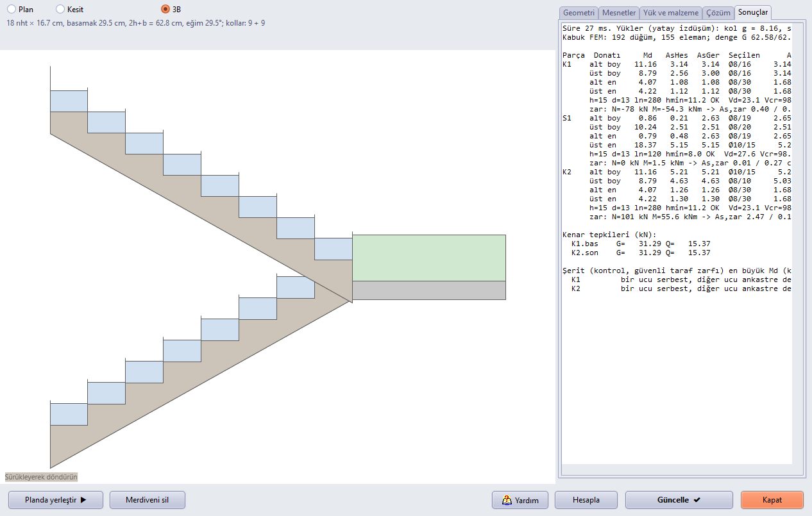This screenshot has width=812, height=516.
Task: Open the Yük ve malzeme tab
Action: click(x=670, y=12)
